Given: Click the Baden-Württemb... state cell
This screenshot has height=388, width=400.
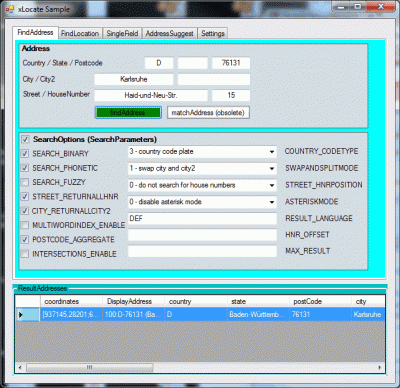Looking at the screenshot, I should 258,314.
